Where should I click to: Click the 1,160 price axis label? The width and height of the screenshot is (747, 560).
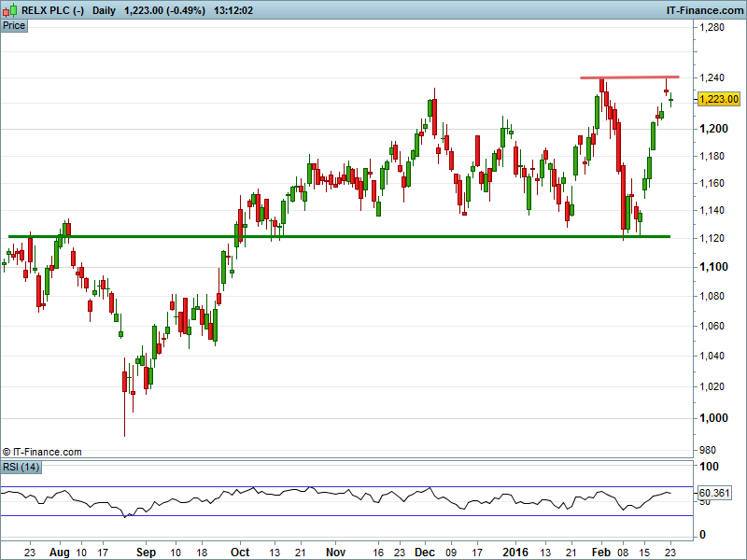712,183
